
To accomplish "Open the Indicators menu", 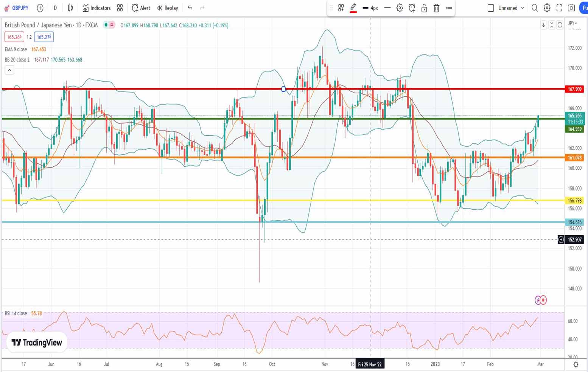I will [96, 8].
